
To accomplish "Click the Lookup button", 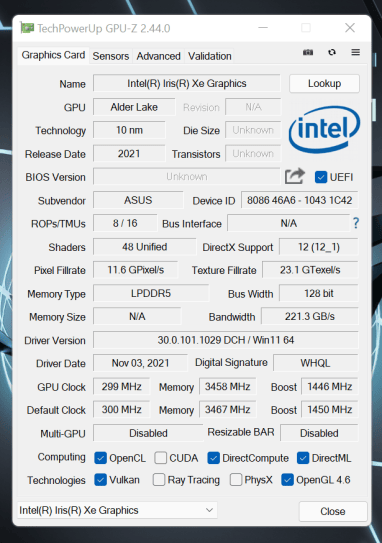I will (x=325, y=83).
